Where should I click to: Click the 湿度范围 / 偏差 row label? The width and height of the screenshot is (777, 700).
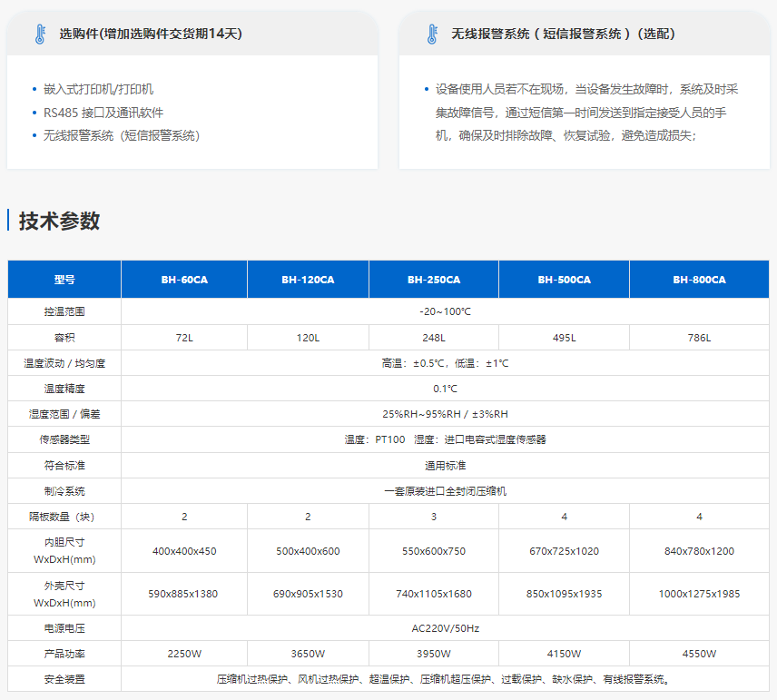[x=64, y=414]
